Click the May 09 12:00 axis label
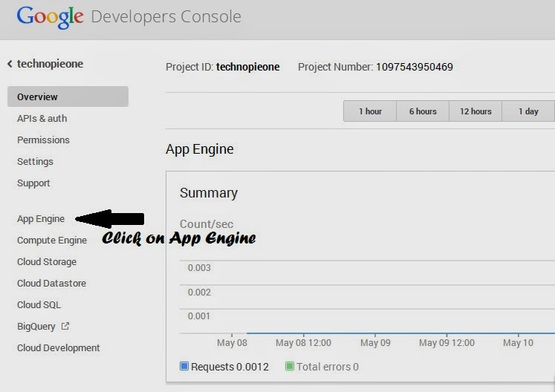Screen dimensions: 555x392 coord(447,342)
